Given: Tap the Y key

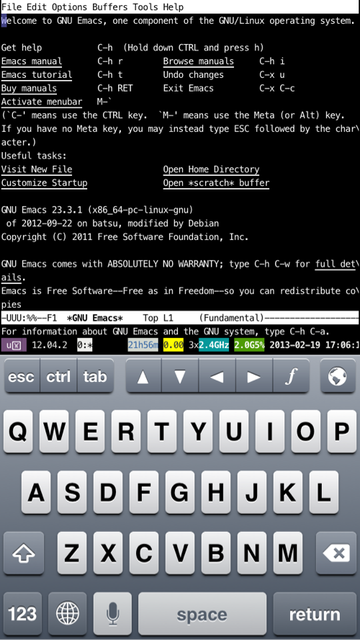Looking at the screenshot, I should tap(198, 431).
